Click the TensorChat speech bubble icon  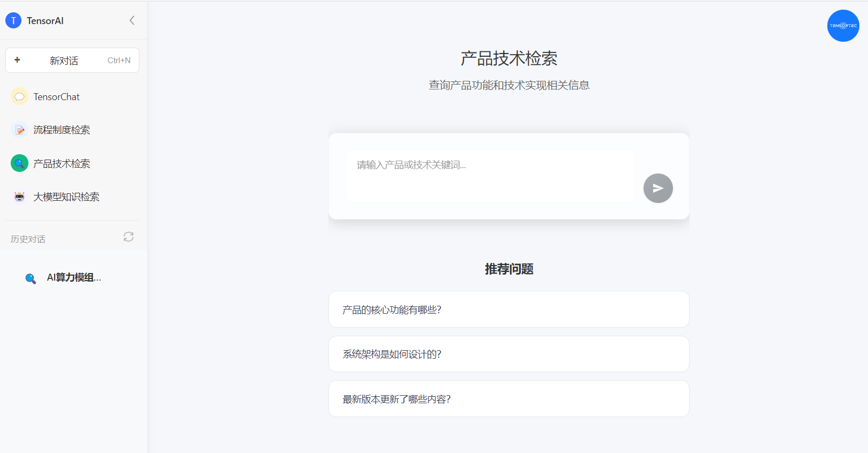click(19, 97)
